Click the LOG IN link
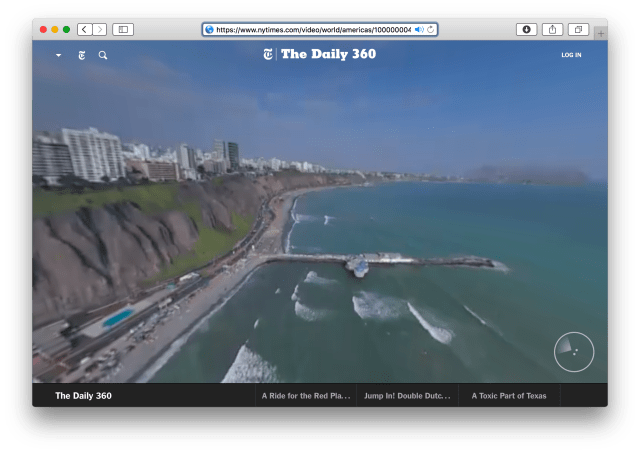The width and height of the screenshot is (640, 453). [x=571, y=55]
